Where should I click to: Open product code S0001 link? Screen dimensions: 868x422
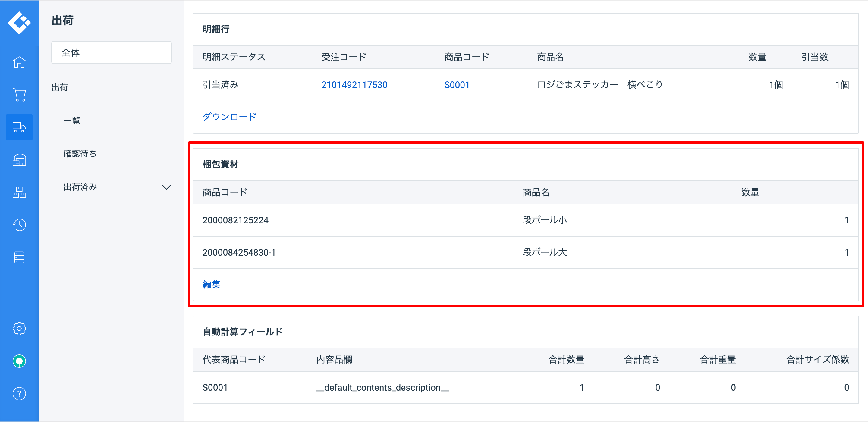[457, 85]
